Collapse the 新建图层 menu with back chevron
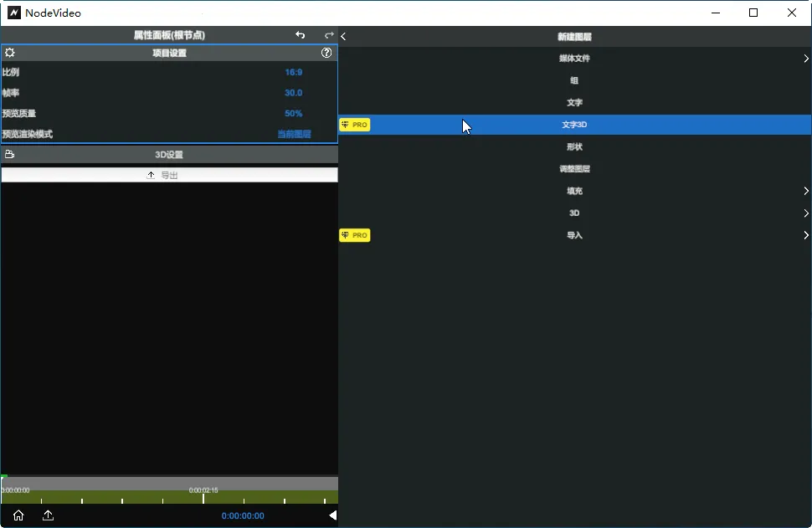 coord(343,36)
